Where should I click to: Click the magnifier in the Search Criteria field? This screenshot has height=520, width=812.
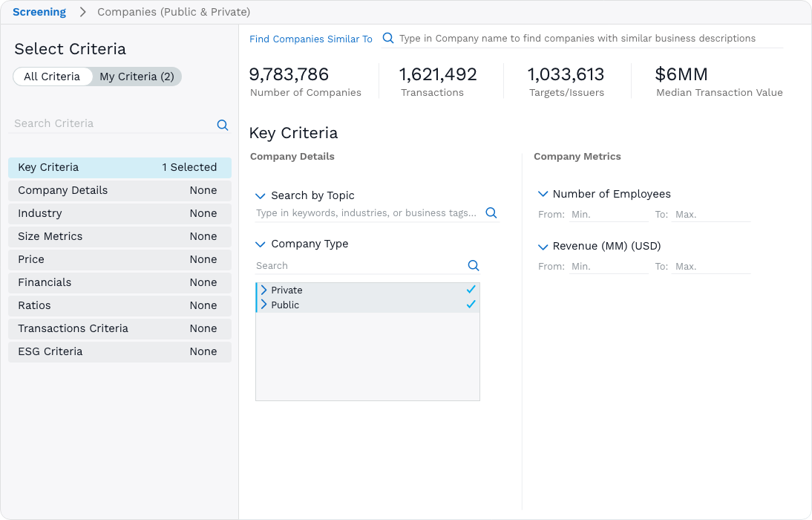point(223,125)
